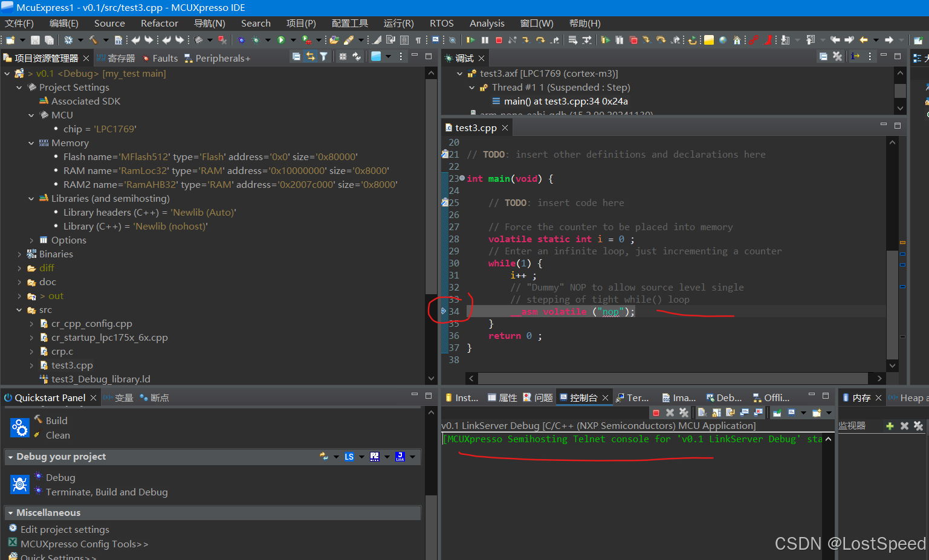
Task: Click the Step Into toolbar icon
Action: point(526,40)
